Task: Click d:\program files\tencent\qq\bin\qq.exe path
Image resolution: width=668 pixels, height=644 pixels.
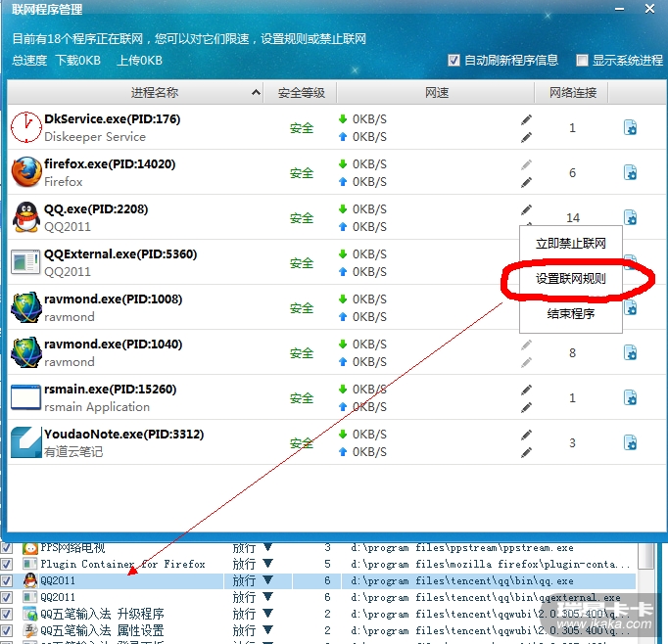Action: click(x=462, y=581)
